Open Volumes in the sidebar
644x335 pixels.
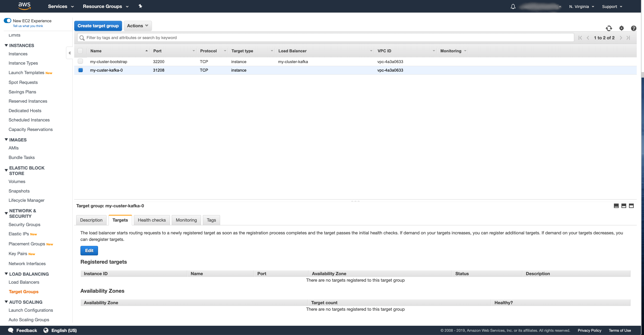(x=17, y=182)
